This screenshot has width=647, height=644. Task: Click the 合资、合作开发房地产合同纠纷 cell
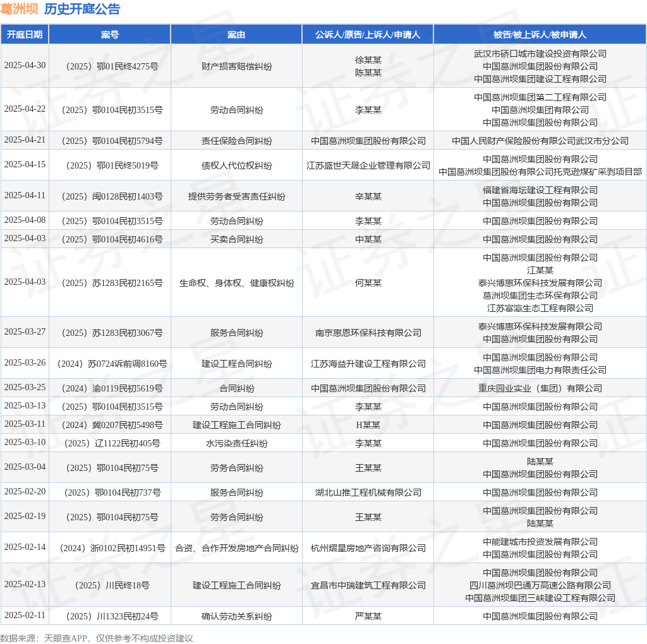[x=236, y=548]
